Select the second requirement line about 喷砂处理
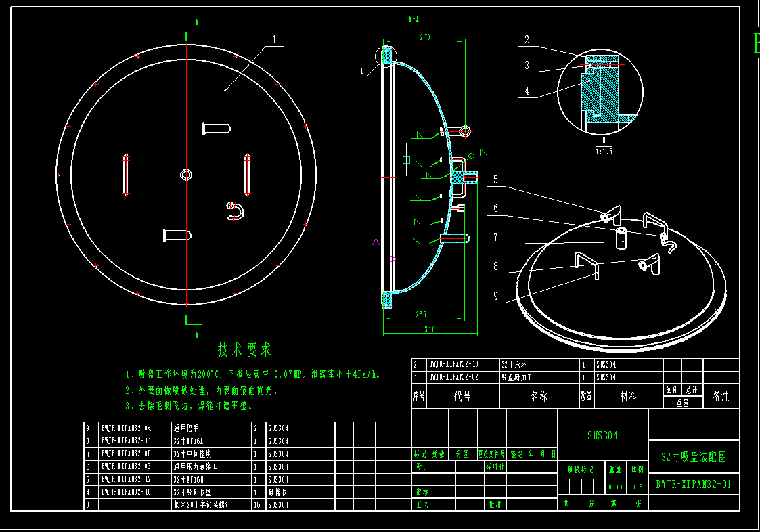The width and height of the screenshot is (760, 532). (202, 391)
